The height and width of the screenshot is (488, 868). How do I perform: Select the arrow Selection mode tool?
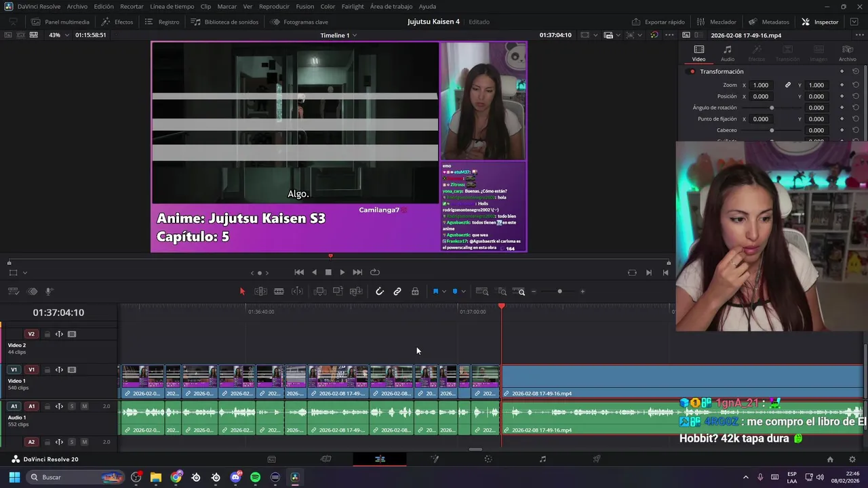click(x=242, y=291)
